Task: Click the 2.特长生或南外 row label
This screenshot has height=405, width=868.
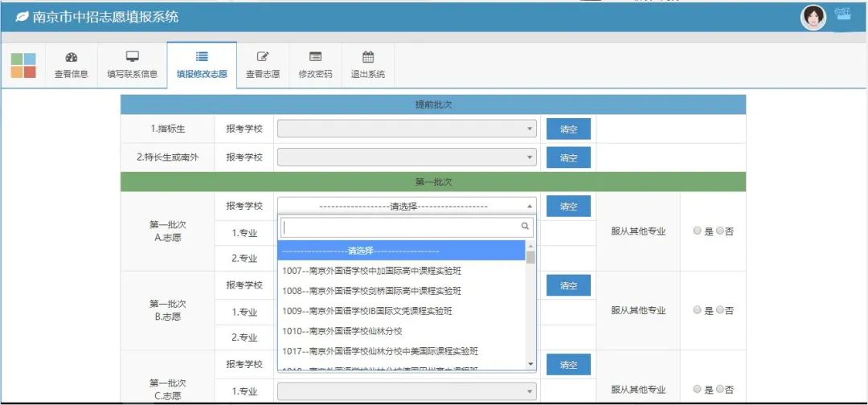Action: (168, 157)
